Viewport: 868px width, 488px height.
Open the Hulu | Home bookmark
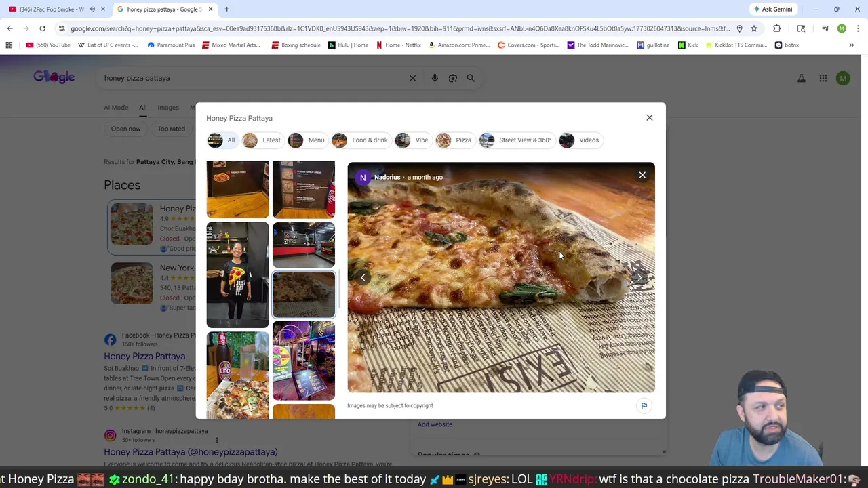pos(348,45)
